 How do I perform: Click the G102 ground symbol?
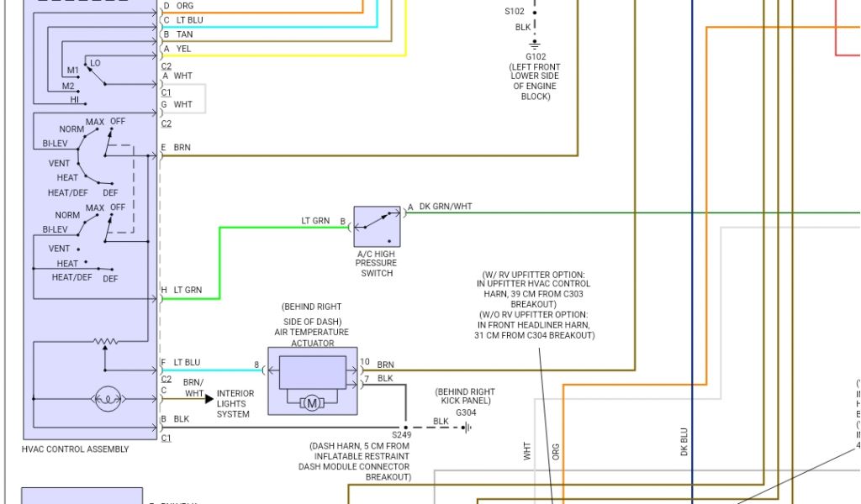coord(534,44)
